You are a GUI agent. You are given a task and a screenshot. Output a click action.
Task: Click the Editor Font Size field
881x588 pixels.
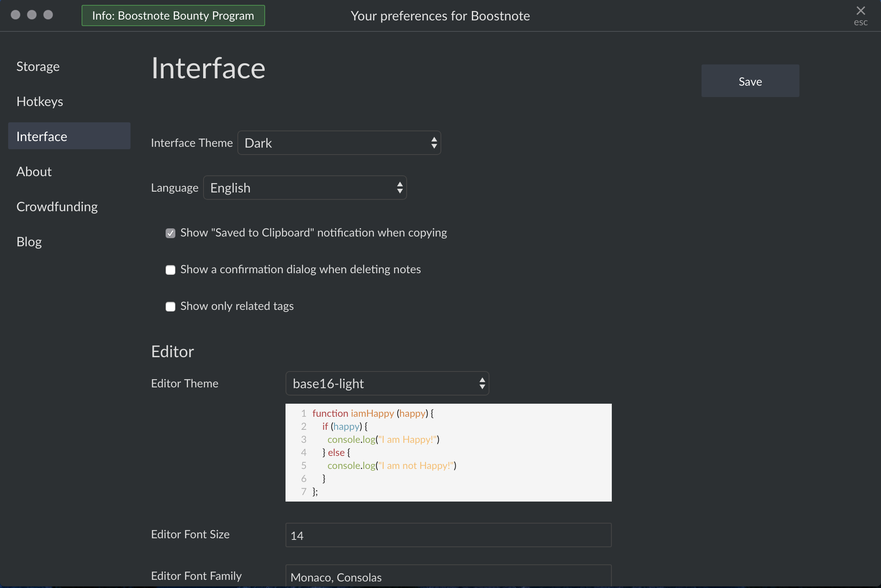point(448,535)
